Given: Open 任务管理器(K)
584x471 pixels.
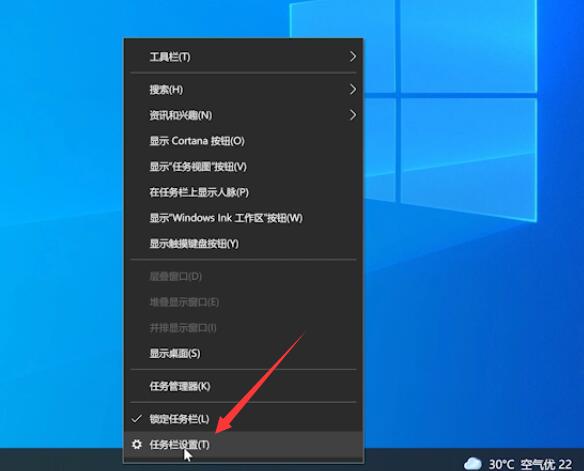Looking at the screenshot, I should [243, 386].
